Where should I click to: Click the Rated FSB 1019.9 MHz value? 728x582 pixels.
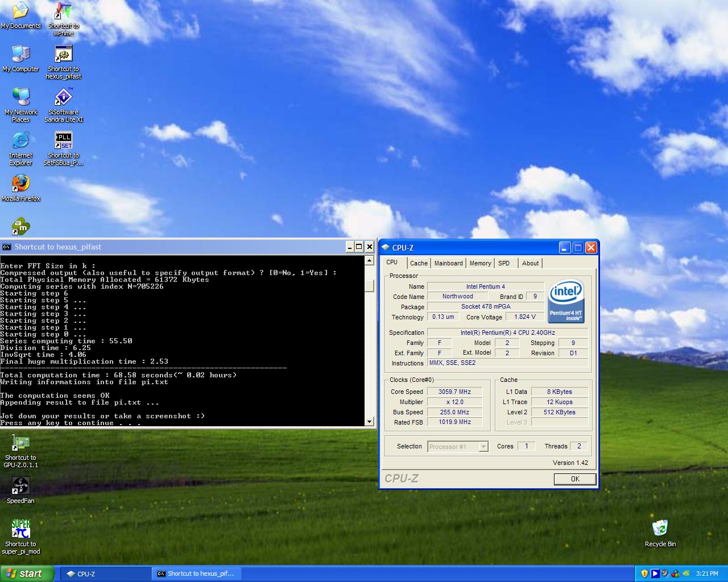[454, 422]
